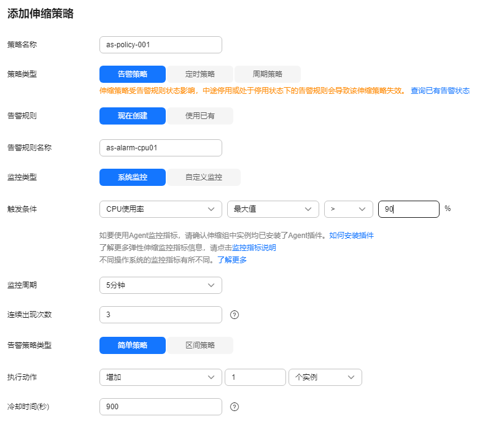Image resolution: width=504 pixels, height=427 pixels.
Task: Click the 触发条件 label
Action: pyautogui.click(x=22, y=209)
